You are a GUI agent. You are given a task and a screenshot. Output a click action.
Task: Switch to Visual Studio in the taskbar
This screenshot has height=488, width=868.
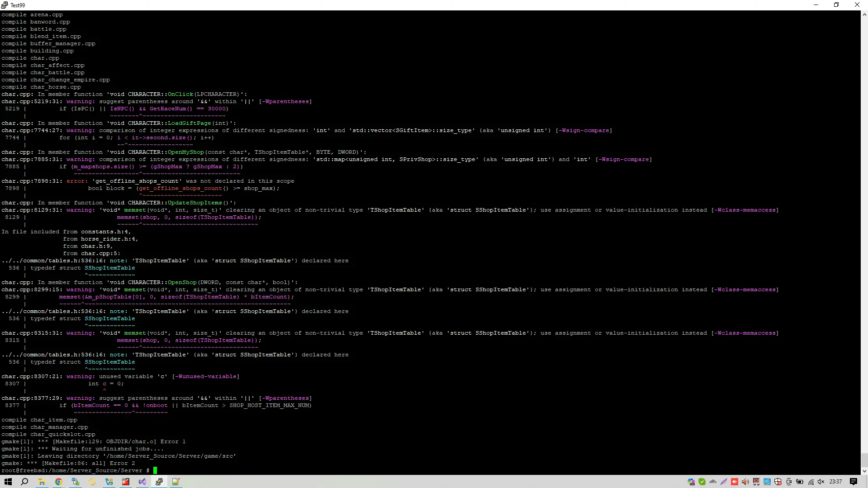142,482
